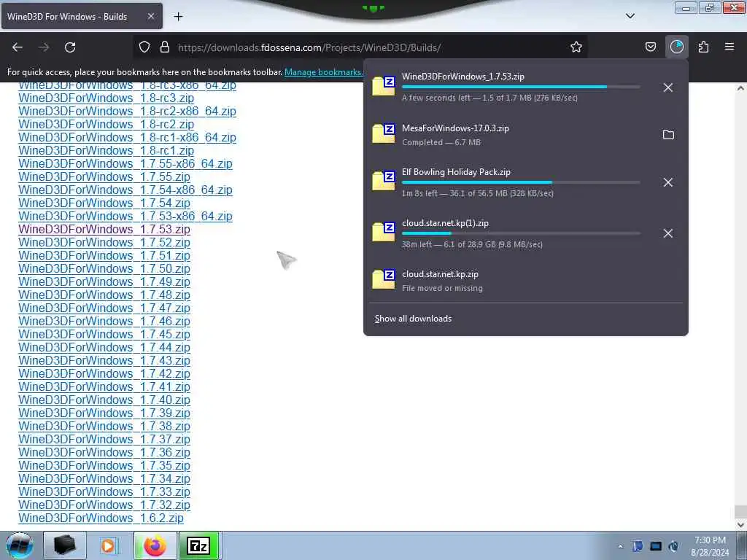Bookmark this page with the star icon
This screenshot has height=560, width=747.
click(576, 47)
